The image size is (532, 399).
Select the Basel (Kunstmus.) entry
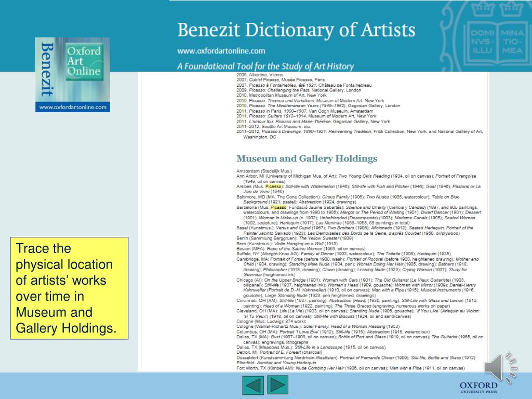[354, 231]
